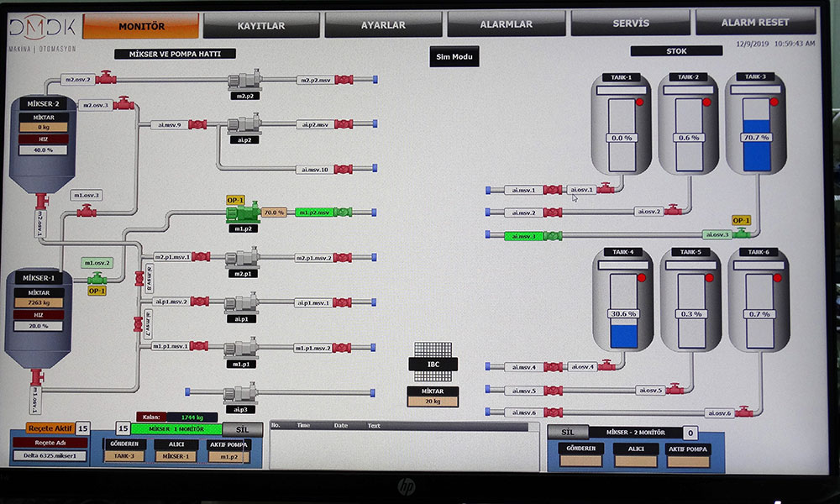This screenshot has width=840, height=504.
Task: Toggle the ai.msv.5 valve
Action: [553, 391]
